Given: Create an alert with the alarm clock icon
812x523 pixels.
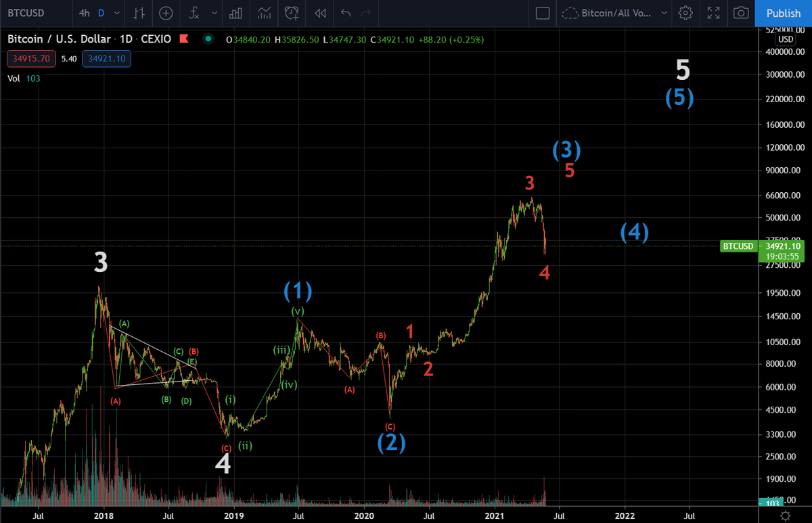Looking at the screenshot, I should pyautogui.click(x=292, y=13).
